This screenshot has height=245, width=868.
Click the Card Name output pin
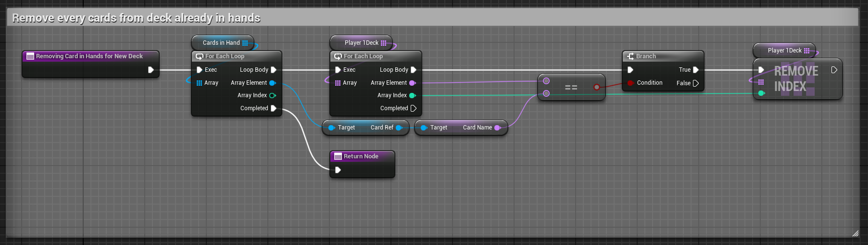coord(497,128)
